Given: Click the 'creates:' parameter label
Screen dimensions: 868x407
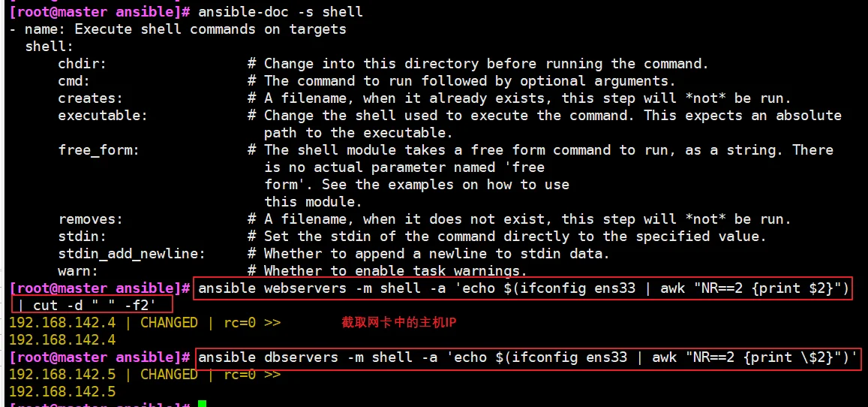Looking at the screenshot, I should [90, 98].
